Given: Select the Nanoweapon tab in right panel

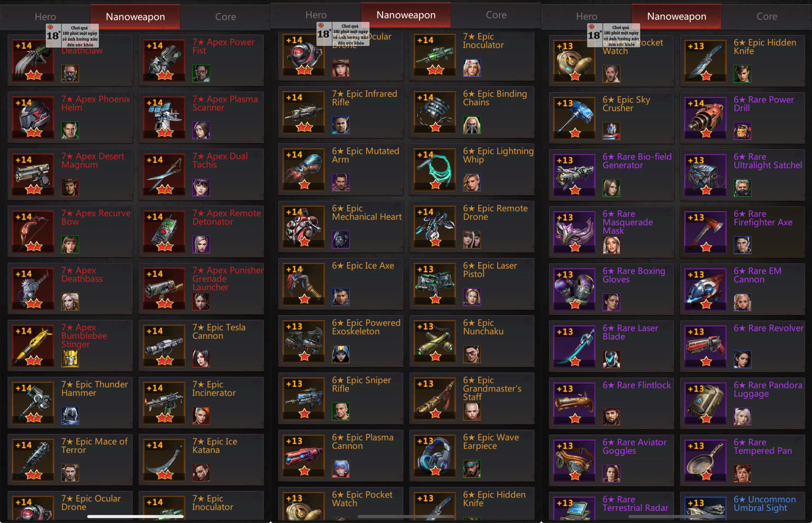Looking at the screenshot, I should [676, 16].
